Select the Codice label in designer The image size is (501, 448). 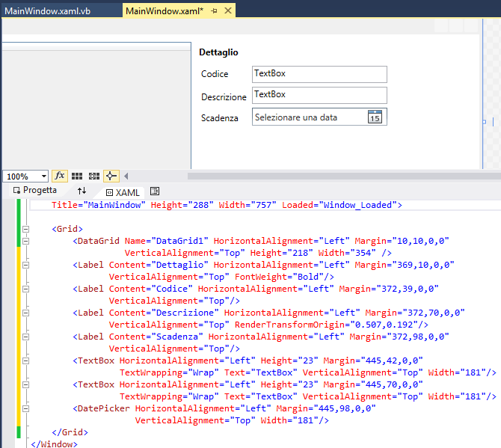[215, 74]
